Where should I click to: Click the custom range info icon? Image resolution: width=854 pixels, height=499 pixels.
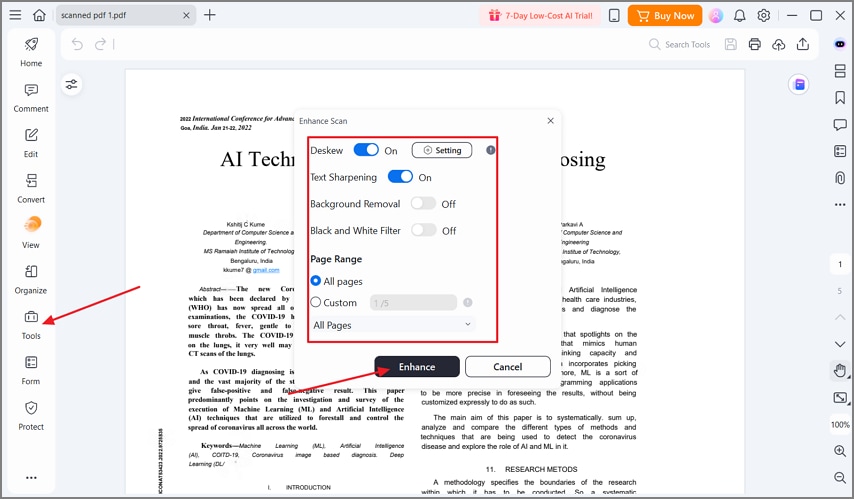[468, 302]
